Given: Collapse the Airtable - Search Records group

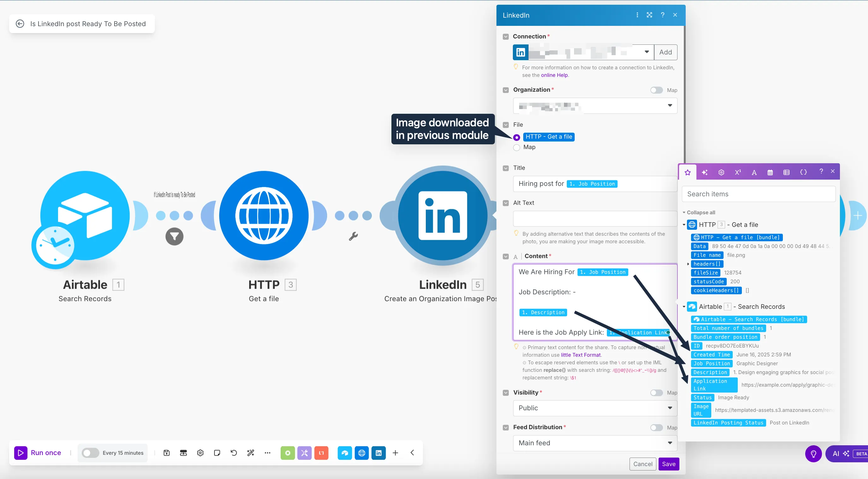Looking at the screenshot, I should tap(684, 307).
